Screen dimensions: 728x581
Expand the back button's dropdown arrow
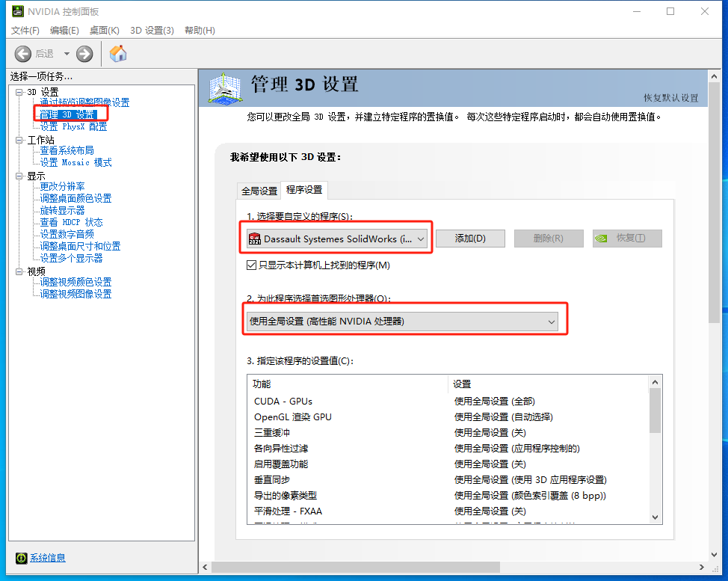(x=67, y=53)
